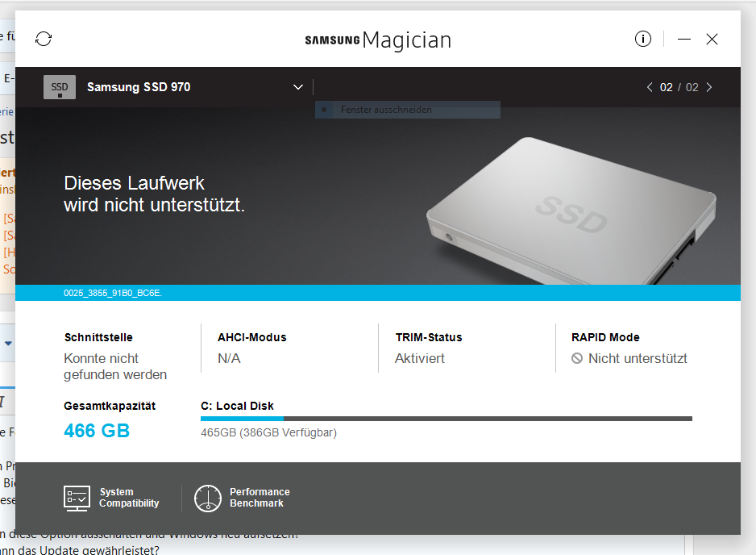
Task: Minimize the Samsung Magician window
Action: pos(684,39)
